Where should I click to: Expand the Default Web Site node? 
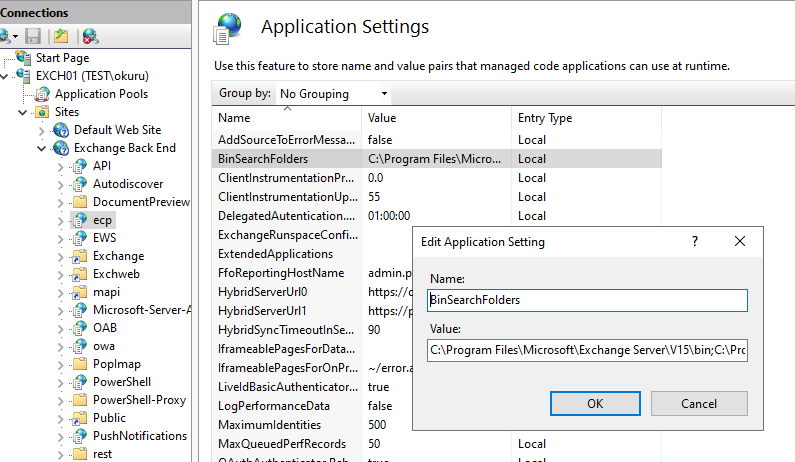click(42, 130)
